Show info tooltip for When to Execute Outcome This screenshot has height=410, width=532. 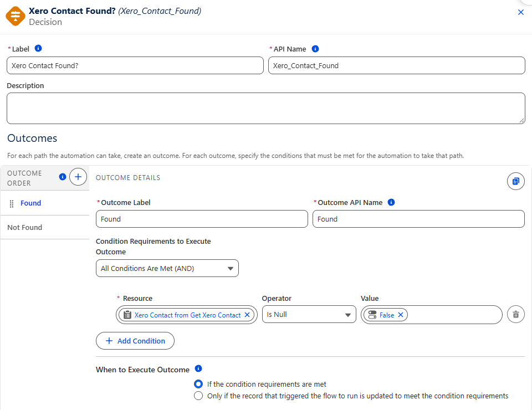(x=198, y=368)
